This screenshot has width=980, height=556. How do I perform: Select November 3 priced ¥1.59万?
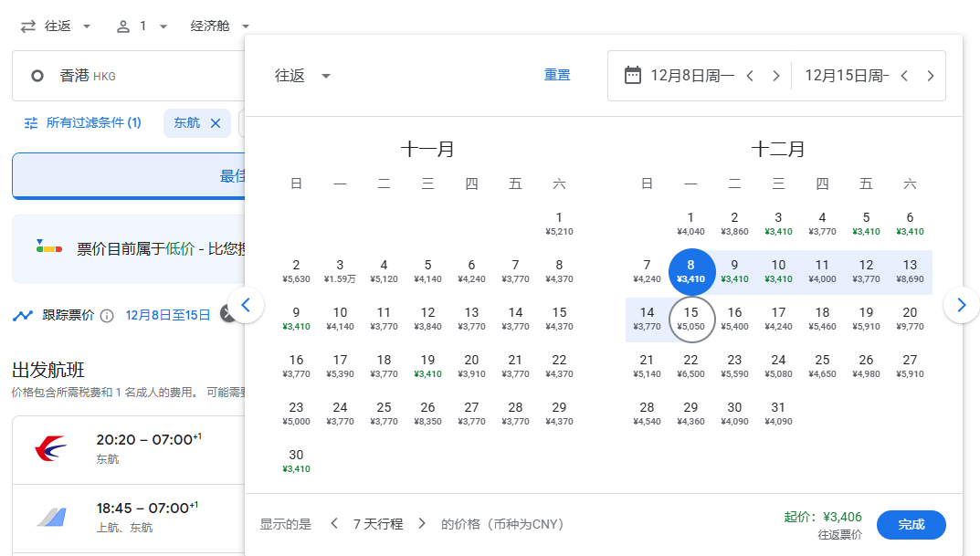click(340, 271)
